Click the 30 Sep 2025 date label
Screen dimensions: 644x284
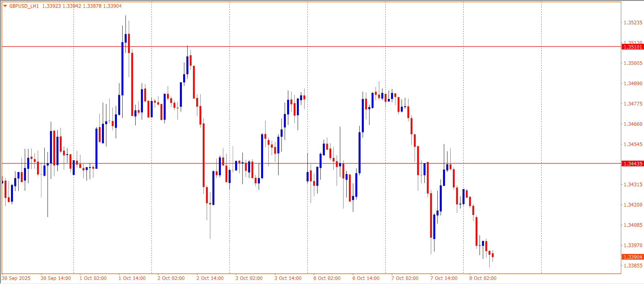pos(16,278)
